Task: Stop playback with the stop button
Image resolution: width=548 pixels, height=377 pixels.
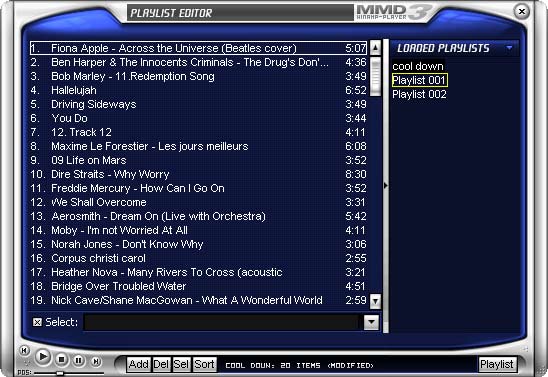Action: (62, 359)
